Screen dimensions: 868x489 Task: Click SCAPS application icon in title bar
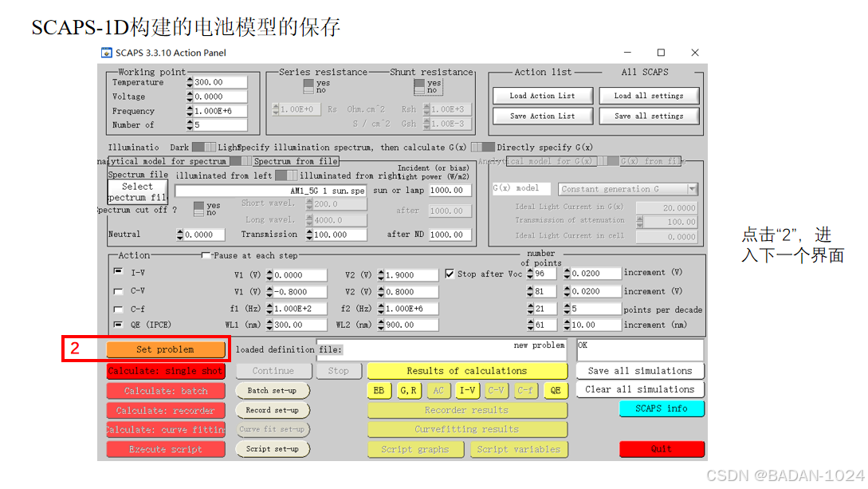click(x=107, y=53)
